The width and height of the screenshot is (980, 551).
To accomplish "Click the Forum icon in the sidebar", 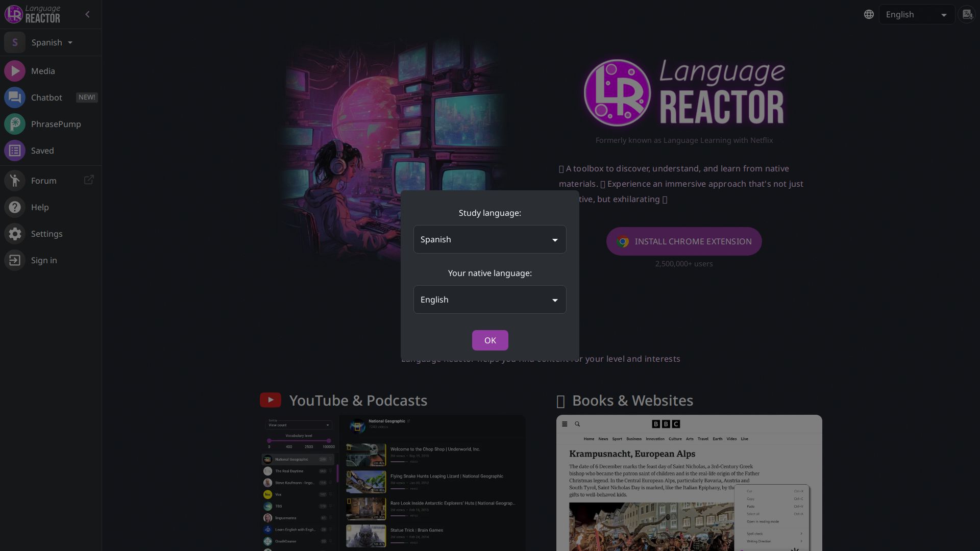I will 15,181.
